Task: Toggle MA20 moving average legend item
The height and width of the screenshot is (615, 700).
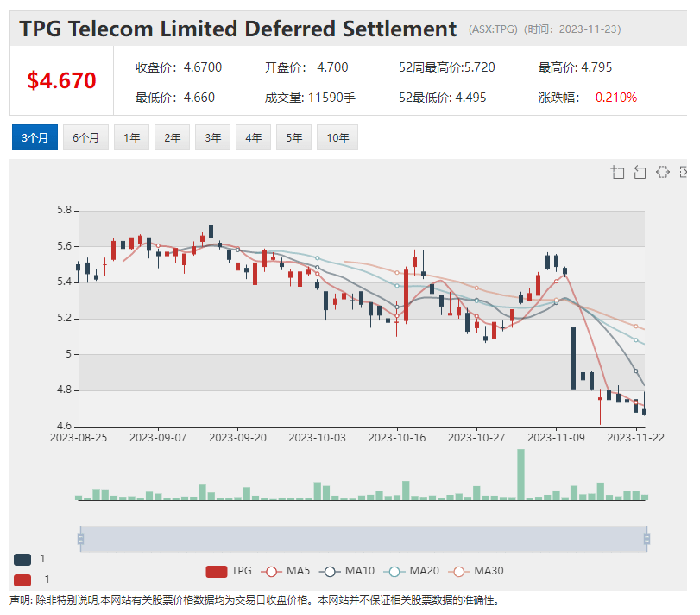Action: [x=410, y=571]
